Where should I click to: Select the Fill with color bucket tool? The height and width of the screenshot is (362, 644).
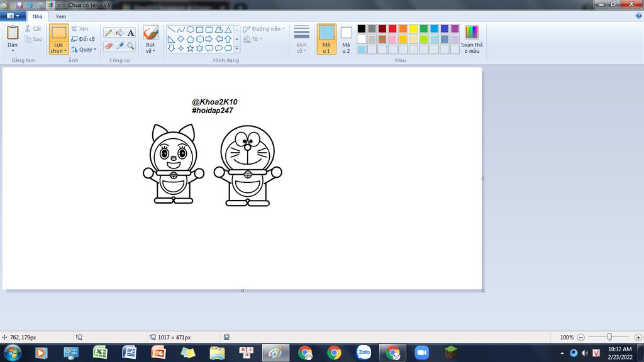coord(119,33)
